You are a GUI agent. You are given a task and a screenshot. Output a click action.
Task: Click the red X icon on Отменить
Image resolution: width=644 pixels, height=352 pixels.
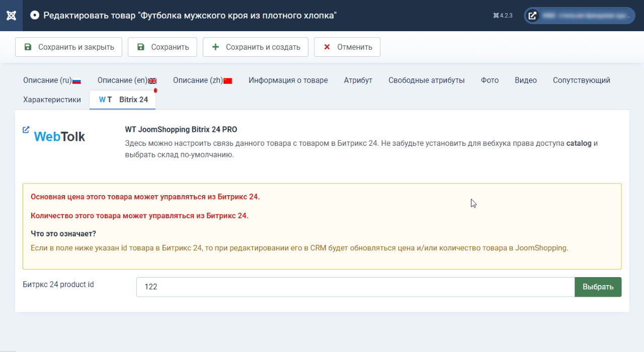pyautogui.click(x=327, y=47)
